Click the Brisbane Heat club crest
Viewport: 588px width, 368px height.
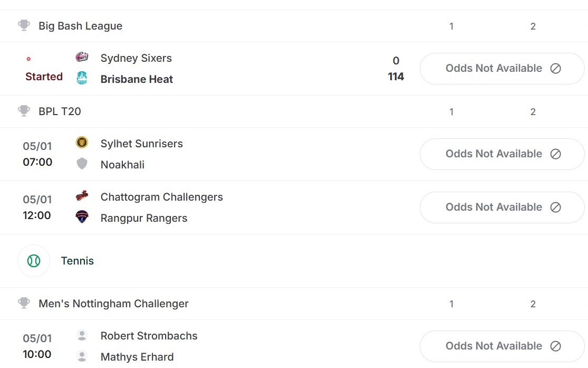82,78
